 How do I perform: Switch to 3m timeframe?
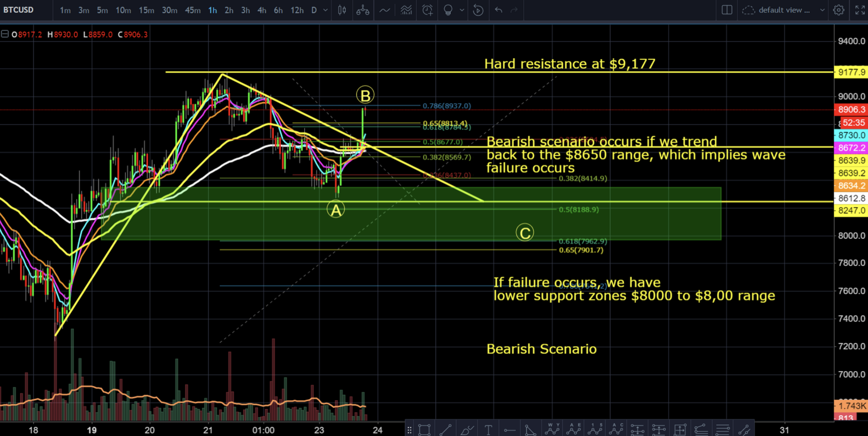point(84,10)
